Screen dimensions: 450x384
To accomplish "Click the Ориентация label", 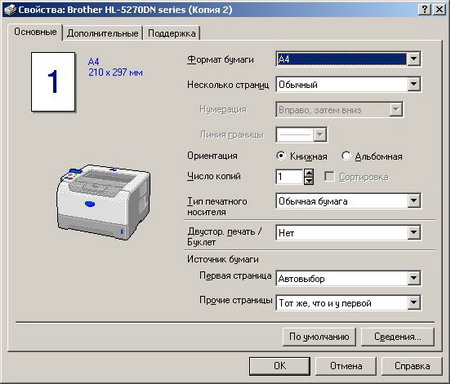I will pos(212,156).
